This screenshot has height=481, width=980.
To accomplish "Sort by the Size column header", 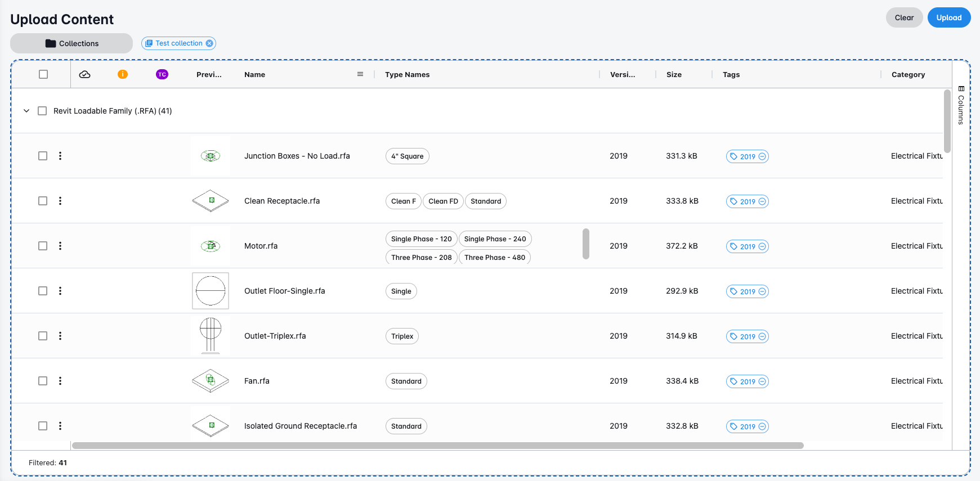I will (x=674, y=74).
